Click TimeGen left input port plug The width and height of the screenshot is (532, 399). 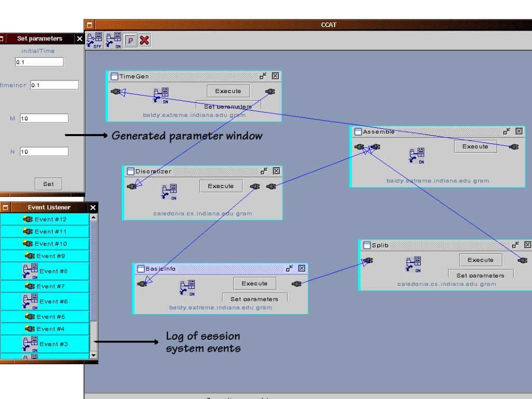(116, 91)
